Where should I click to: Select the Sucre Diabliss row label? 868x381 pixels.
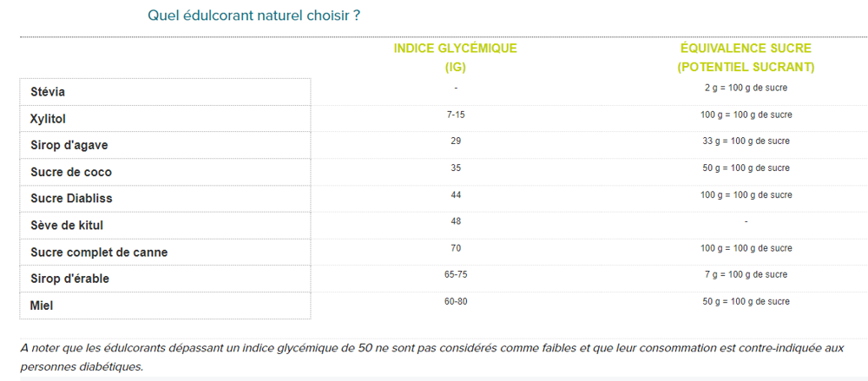click(x=71, y=199)
